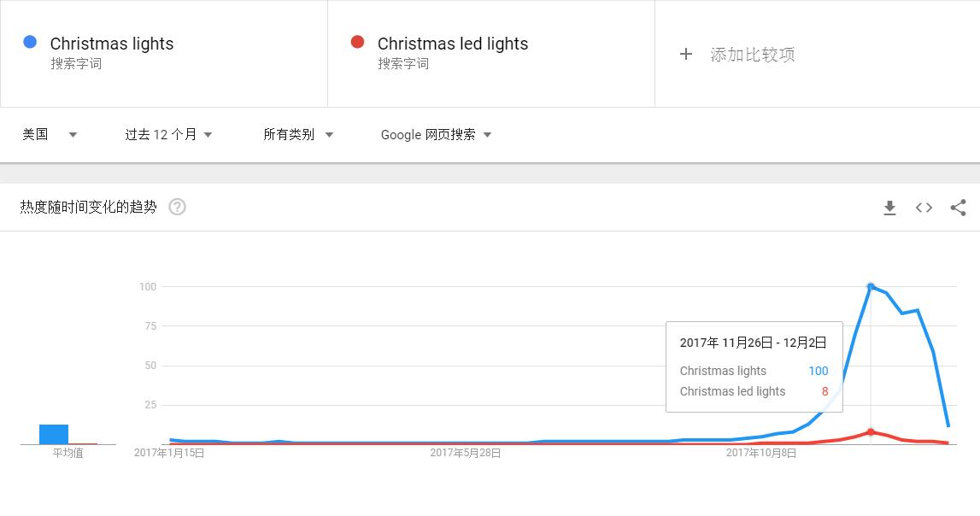Open the help tooltip icon next to chart title
The height and width of the screenshot is (516, 980).
click(177, 206)
